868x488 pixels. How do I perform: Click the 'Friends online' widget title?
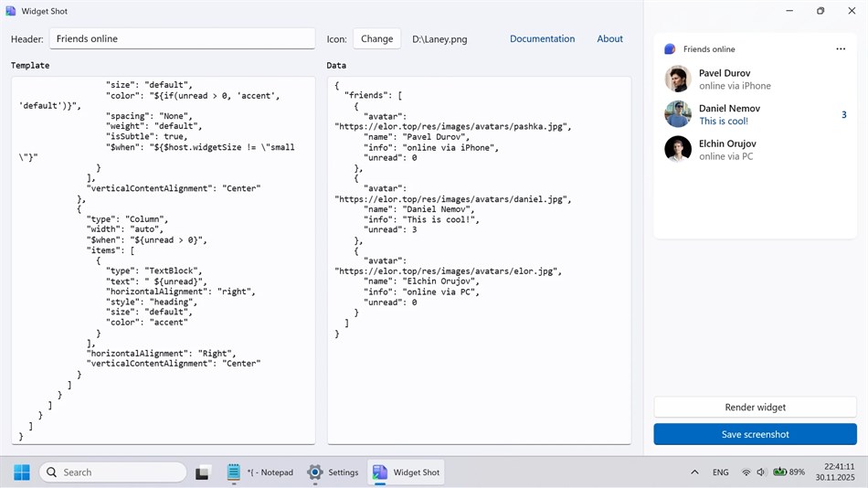[709, 49]
